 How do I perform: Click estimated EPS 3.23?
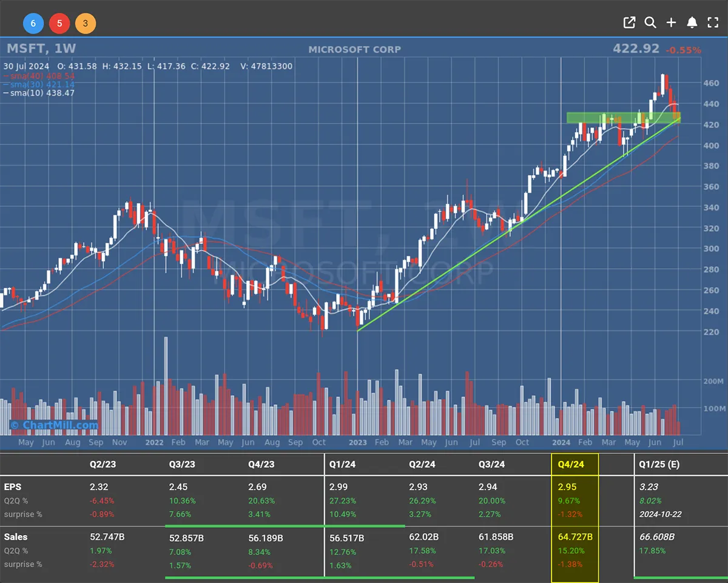(x=649, y=487)
